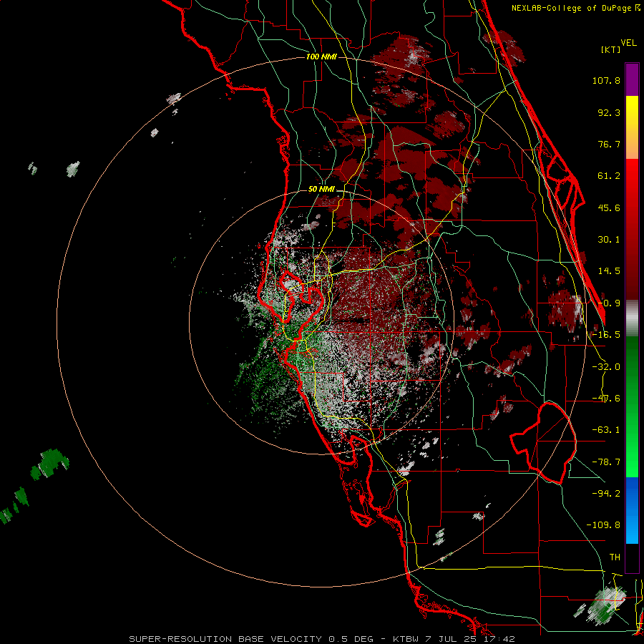Viewport: 644px width, 644px height.
Task: Click the NEXLAB-College of DuPage label
Action: (575, 8)
